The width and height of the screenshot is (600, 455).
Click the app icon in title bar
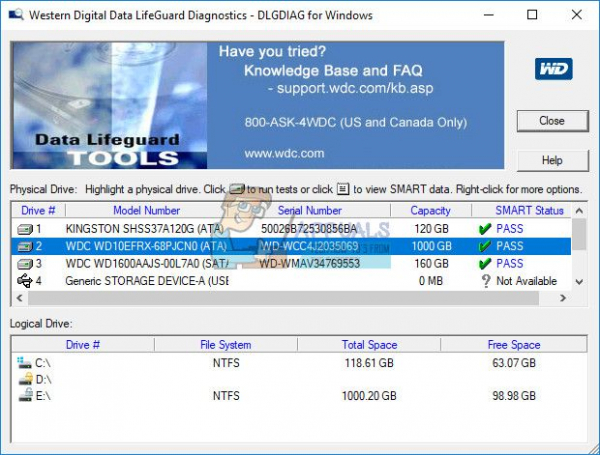point(16,15)
